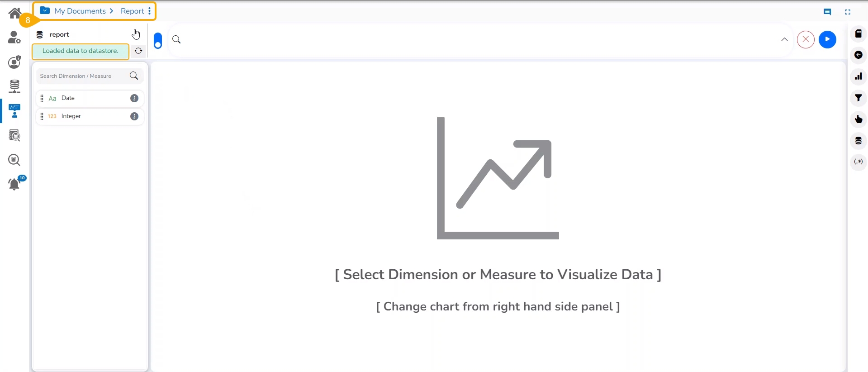
Task: Click the back arrow icon in right panel
Action: tap(859, 55)
